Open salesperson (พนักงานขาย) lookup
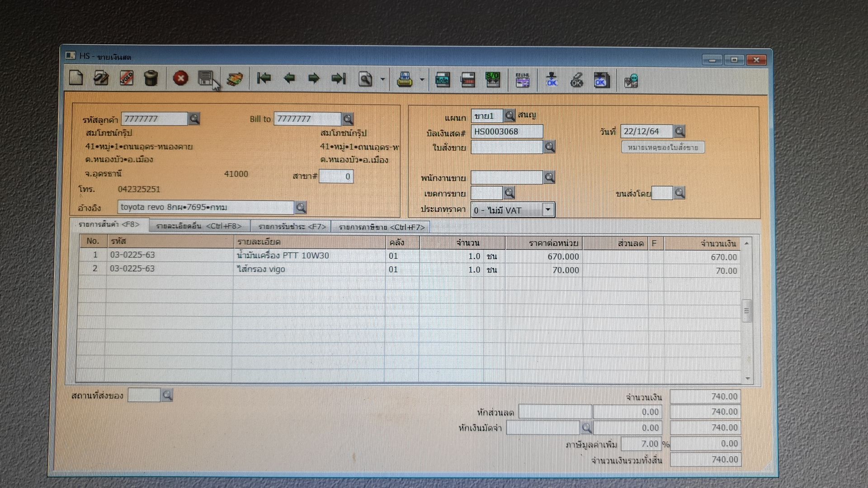This screenshot has width=868, height=488. coord(549,177)
